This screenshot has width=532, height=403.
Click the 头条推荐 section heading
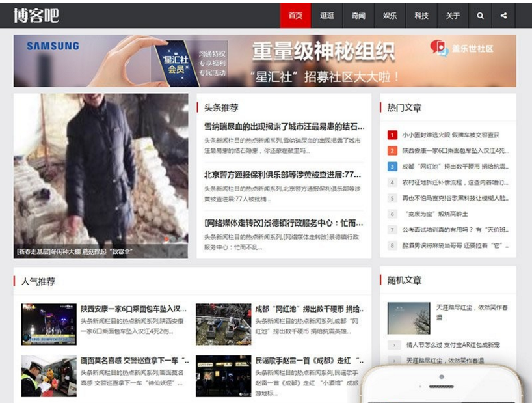coord(221,107)
